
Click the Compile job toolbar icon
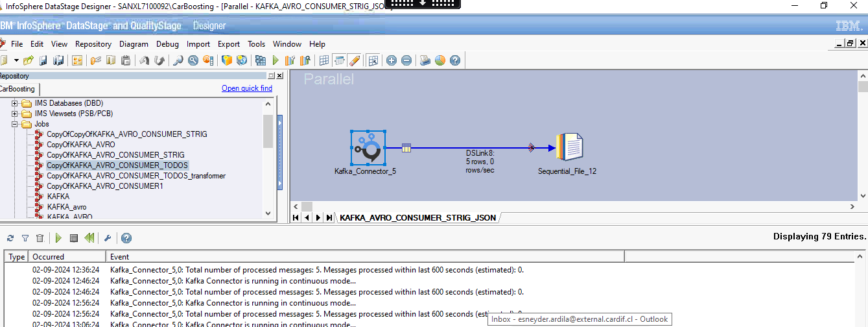[x=261, y=60]
